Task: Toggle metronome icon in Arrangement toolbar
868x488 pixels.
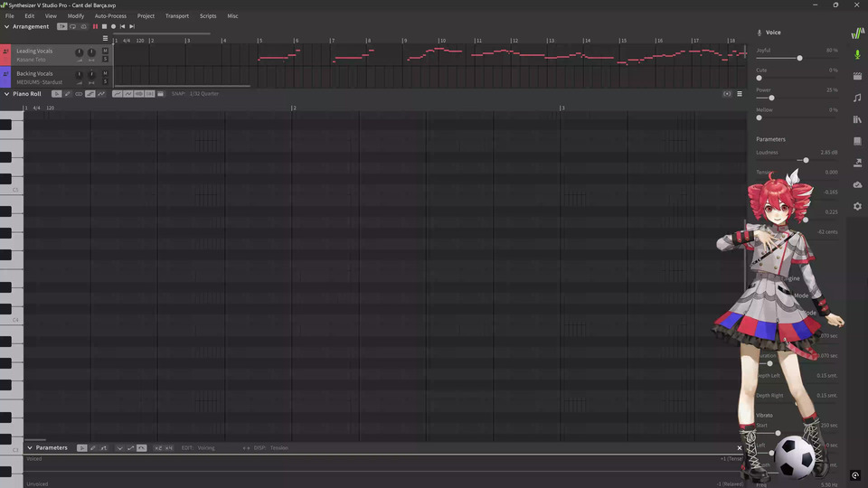Action: pos(83,26)
